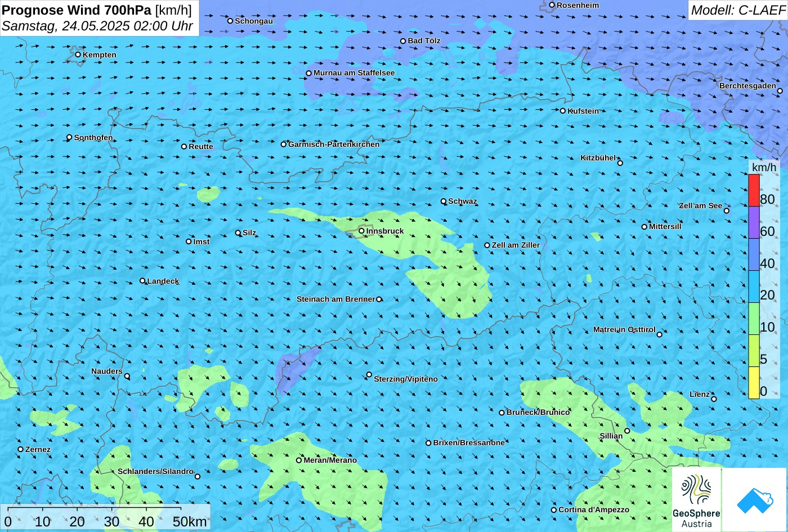Viewport: 788px width, 532px height.
Task: Pick the light blue legend segment
Action: point(754,287)
